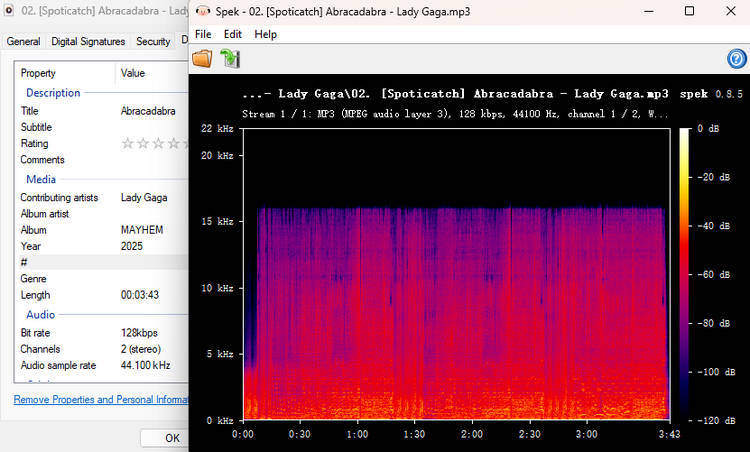Viewport: 750px width, 452px height.
Task: Select the Year value '2025'
Action: point(132,246)
